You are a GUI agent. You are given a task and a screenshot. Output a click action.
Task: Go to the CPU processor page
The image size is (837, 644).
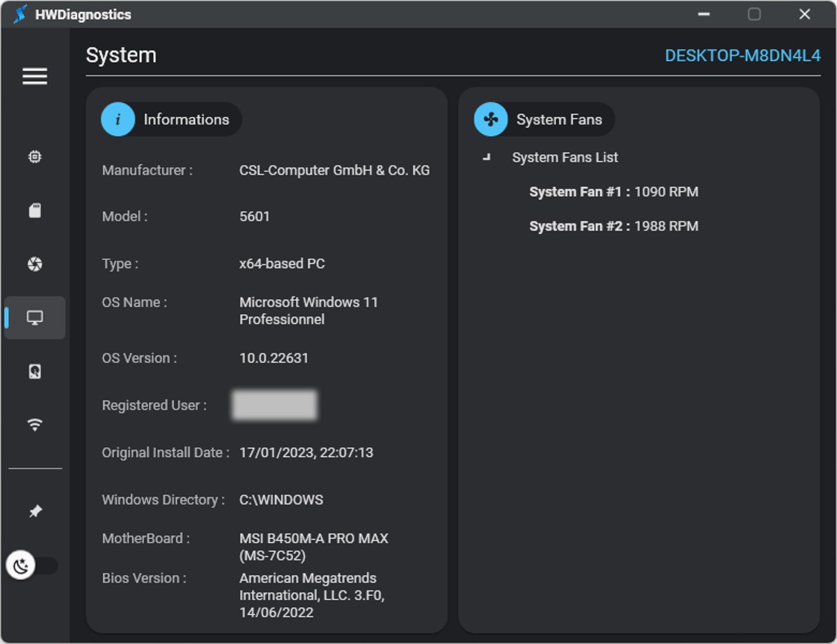[x=34, y=157]
